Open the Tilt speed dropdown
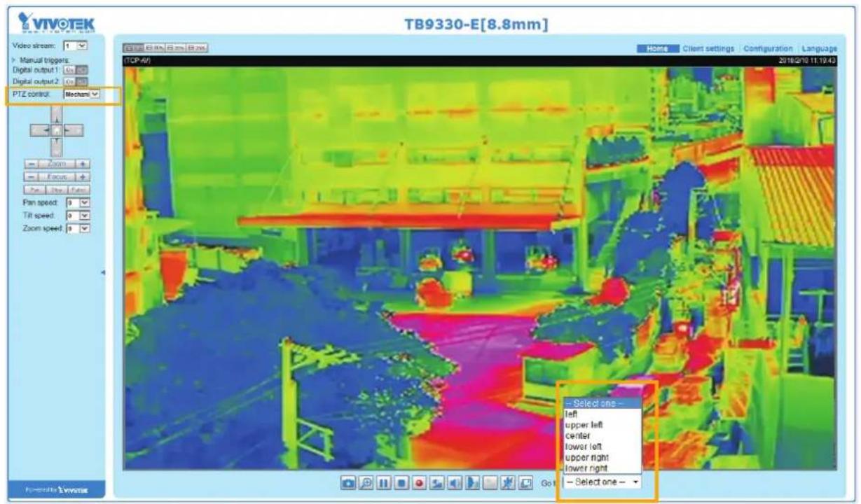861x504 pixels. [x=78, y=215]
